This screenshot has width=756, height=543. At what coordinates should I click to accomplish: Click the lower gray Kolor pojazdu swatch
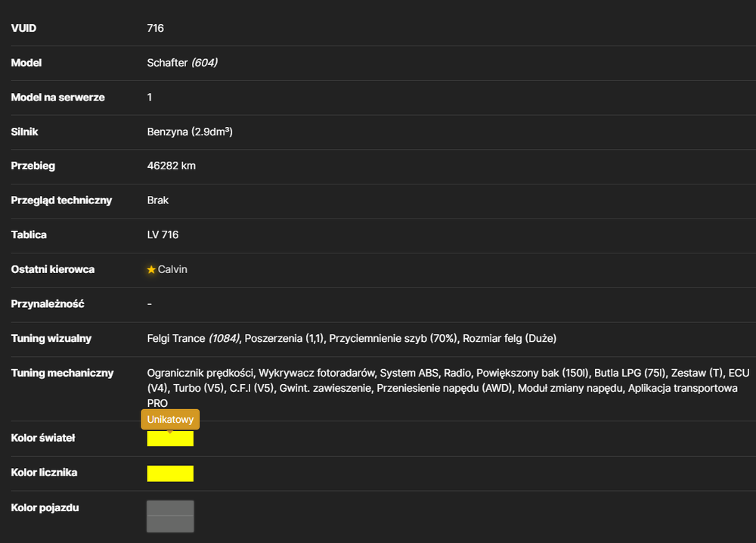170,523
